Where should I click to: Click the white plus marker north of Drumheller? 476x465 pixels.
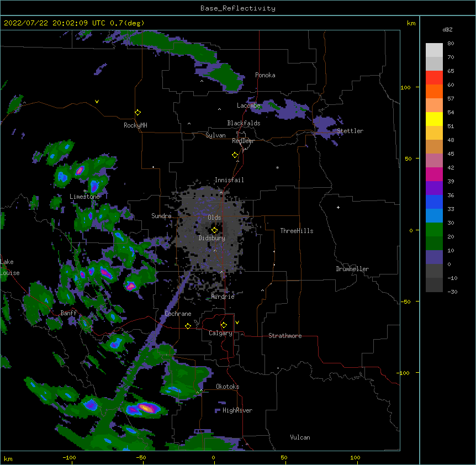pyautogui.click(x=338, y=207)
